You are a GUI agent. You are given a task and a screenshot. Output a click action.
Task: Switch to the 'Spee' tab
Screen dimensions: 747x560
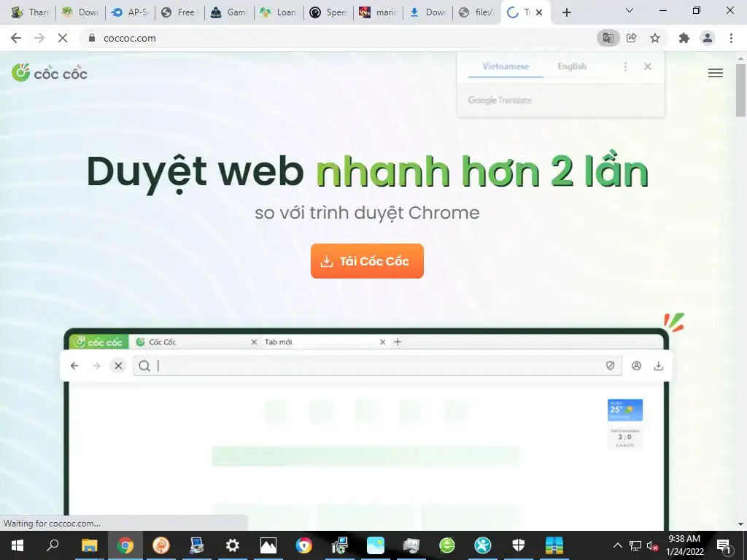coord(329,12)
